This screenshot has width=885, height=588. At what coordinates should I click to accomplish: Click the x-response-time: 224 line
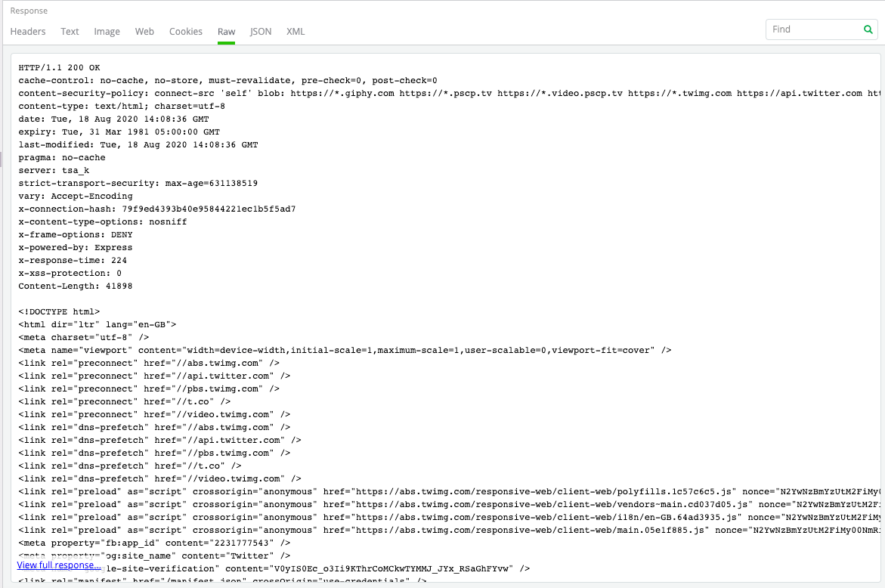(73, 260)
